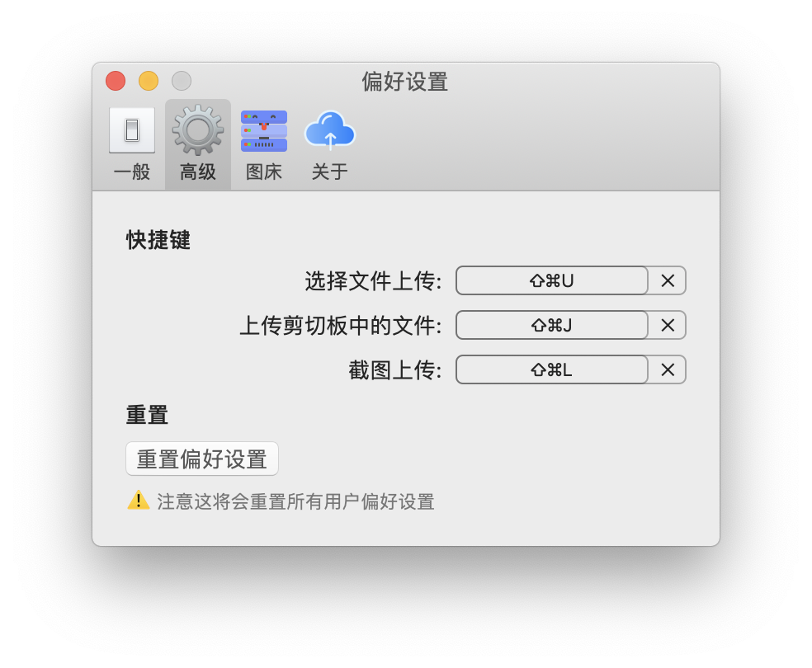812x668 pixels.
Task: Click the ⇧⌘L shortcut recorder field
Action: [x=551, y=369]
